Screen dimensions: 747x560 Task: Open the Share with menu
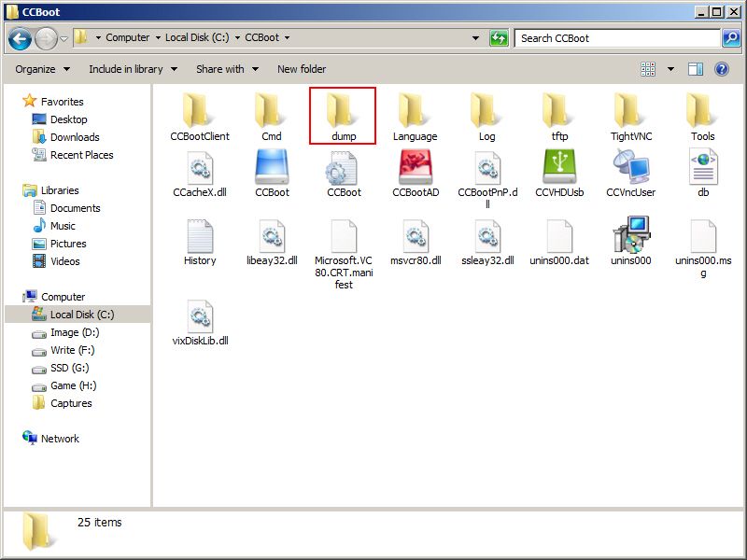coord(227,69)
